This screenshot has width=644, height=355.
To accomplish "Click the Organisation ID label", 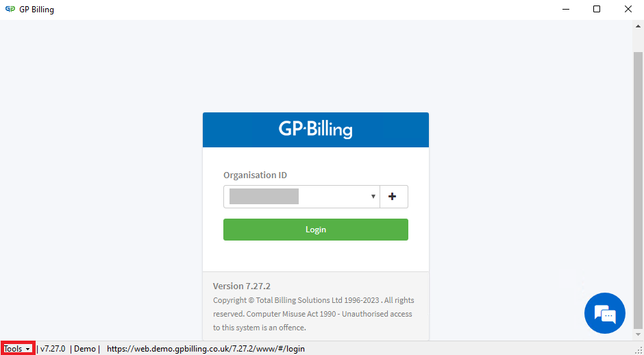I will [x=255, y=175].
